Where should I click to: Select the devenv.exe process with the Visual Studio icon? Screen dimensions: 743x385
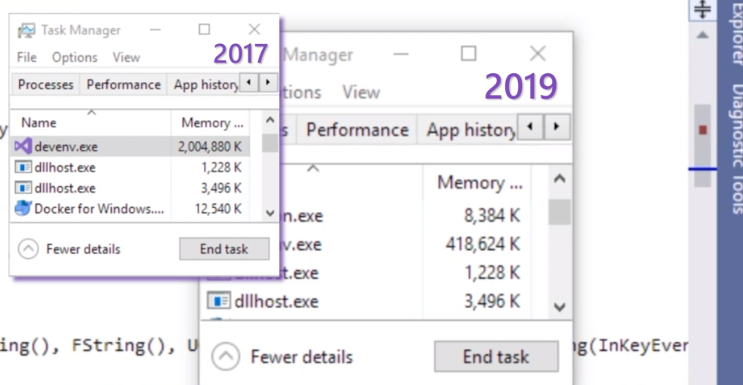(129, 147)
